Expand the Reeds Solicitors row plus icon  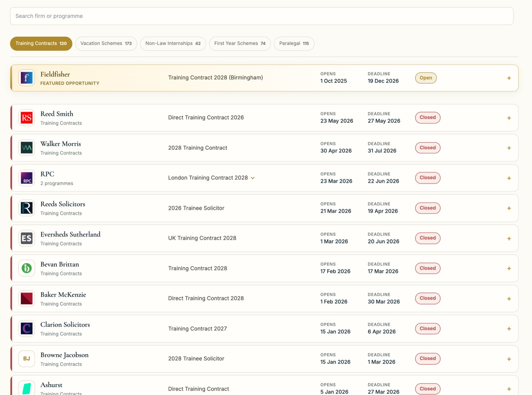click(x=509, y=208)
